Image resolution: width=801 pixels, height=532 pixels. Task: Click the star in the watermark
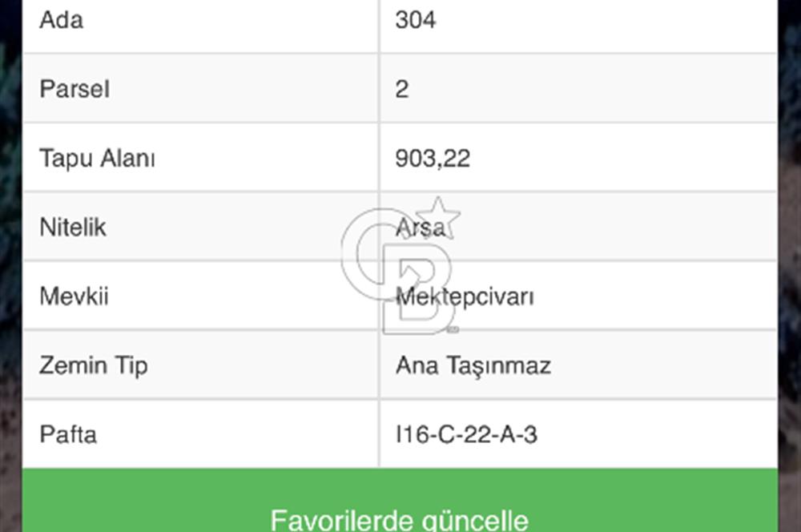tap(439, 217)
